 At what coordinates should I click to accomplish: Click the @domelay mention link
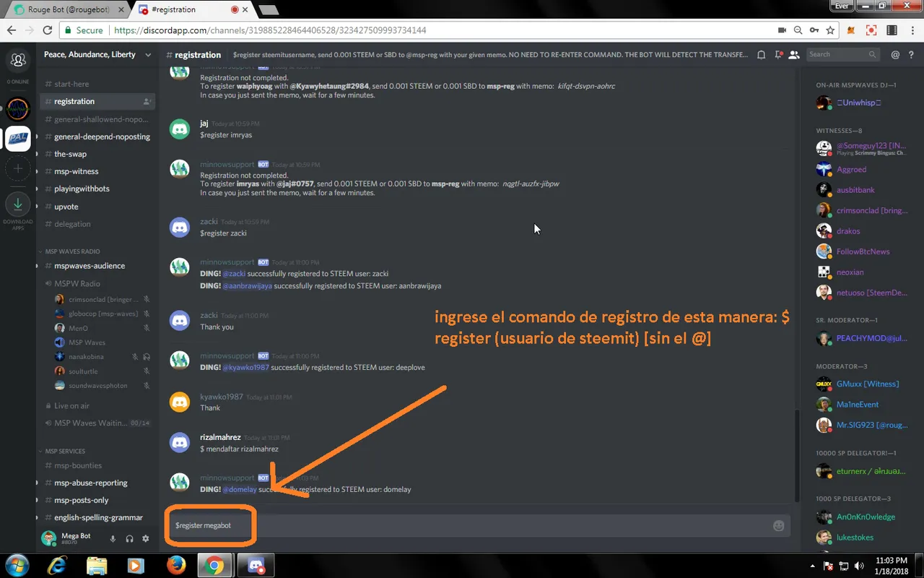pyautogui.click(x=239, y=490)
